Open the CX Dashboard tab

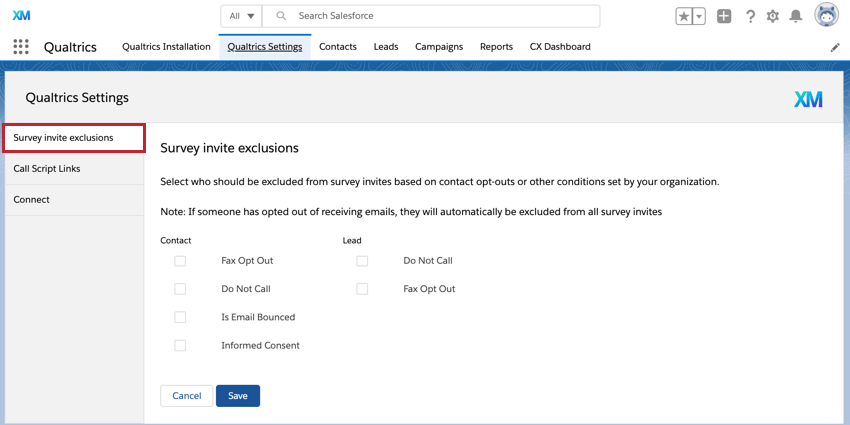560,47
